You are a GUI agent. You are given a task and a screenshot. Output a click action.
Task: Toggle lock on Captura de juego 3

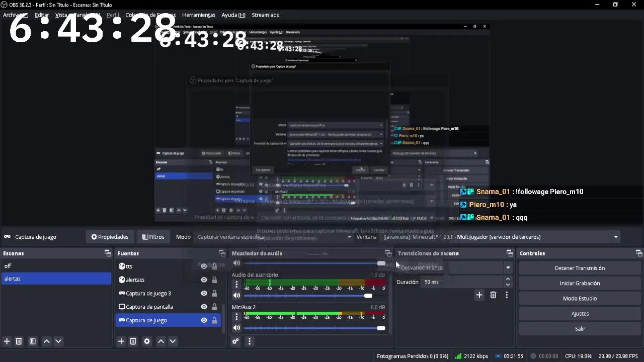(214, 294)
